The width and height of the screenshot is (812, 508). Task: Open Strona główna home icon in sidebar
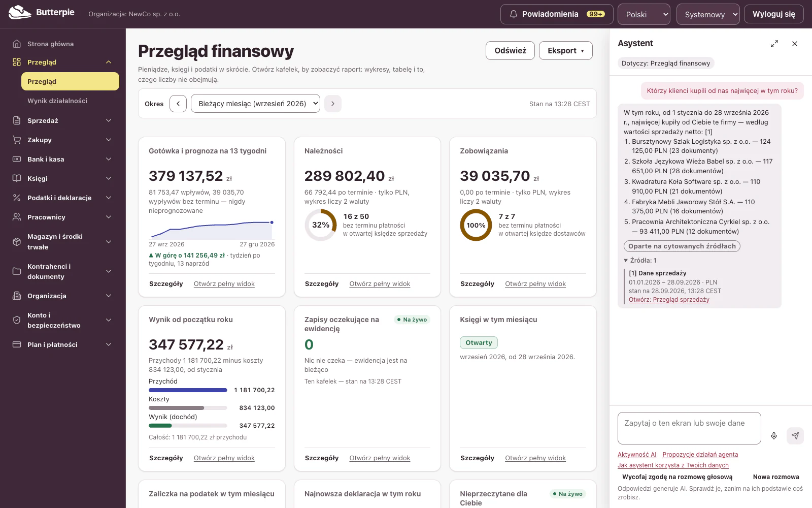tap(17, 44)
